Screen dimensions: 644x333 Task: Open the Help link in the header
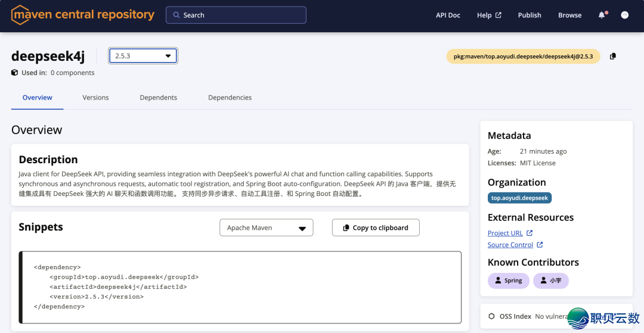(x=484, y=15)
